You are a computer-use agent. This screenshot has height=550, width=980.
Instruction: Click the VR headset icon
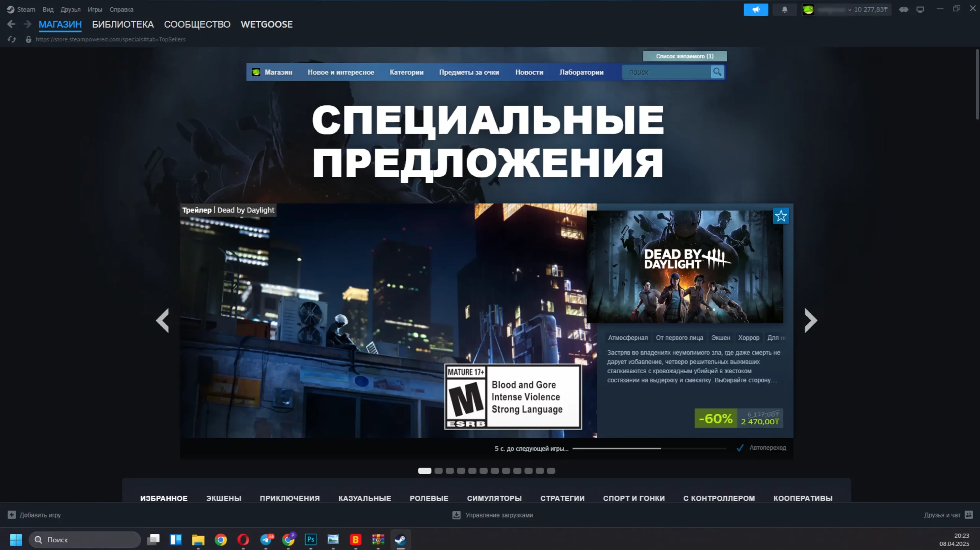coord(903,10)
